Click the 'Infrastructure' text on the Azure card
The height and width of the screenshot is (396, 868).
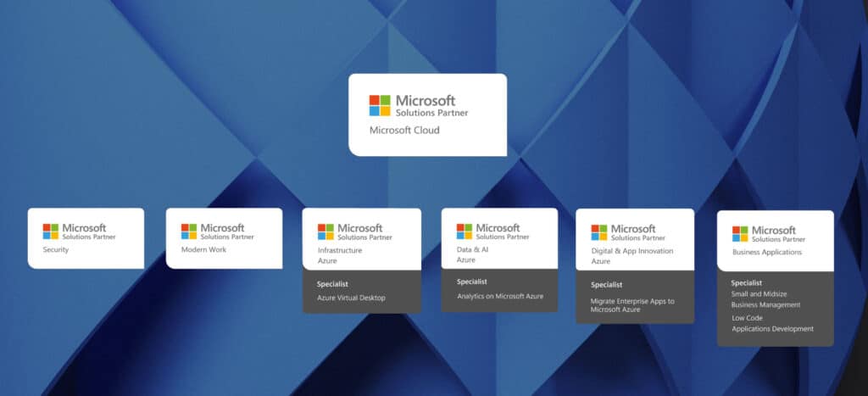340,250
